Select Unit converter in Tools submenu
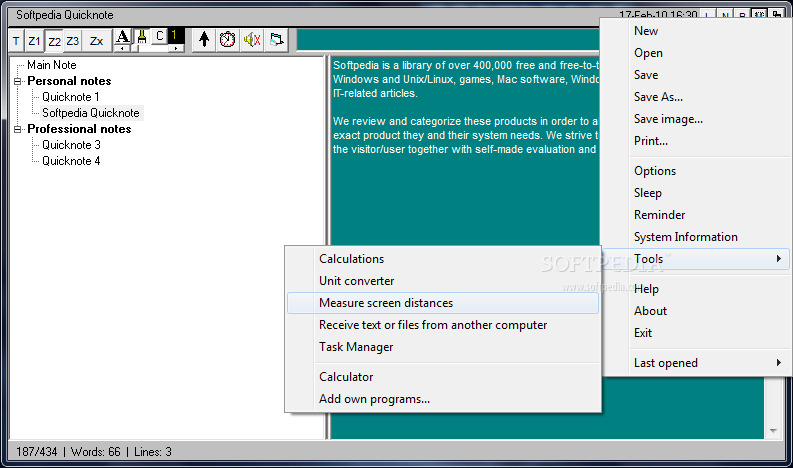This screenshot has width=793, height=468. coord(443,281)
